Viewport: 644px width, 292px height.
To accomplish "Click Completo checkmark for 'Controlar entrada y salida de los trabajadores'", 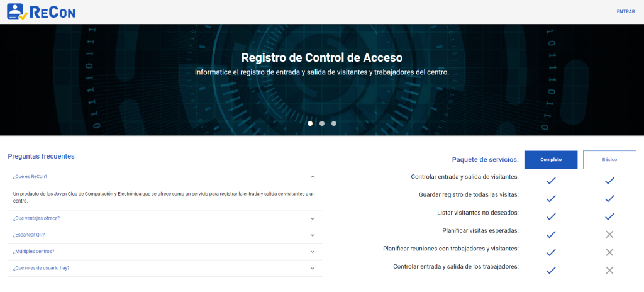I will (x=551, y=270).
